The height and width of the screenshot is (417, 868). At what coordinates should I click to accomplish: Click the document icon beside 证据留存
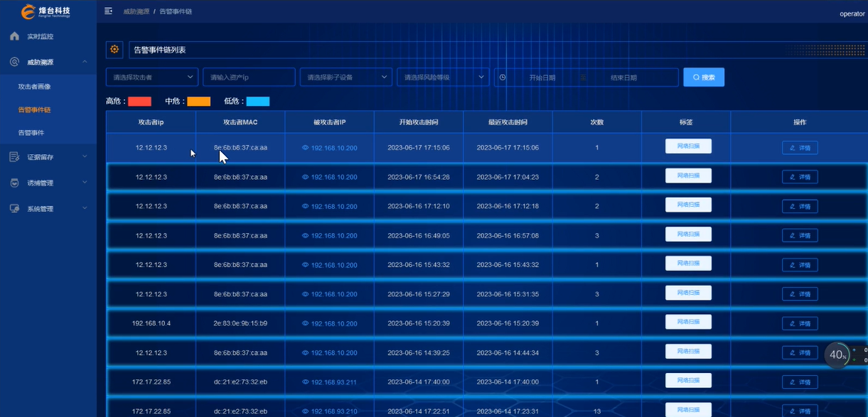pyautogui.click(x=14, y=157)
